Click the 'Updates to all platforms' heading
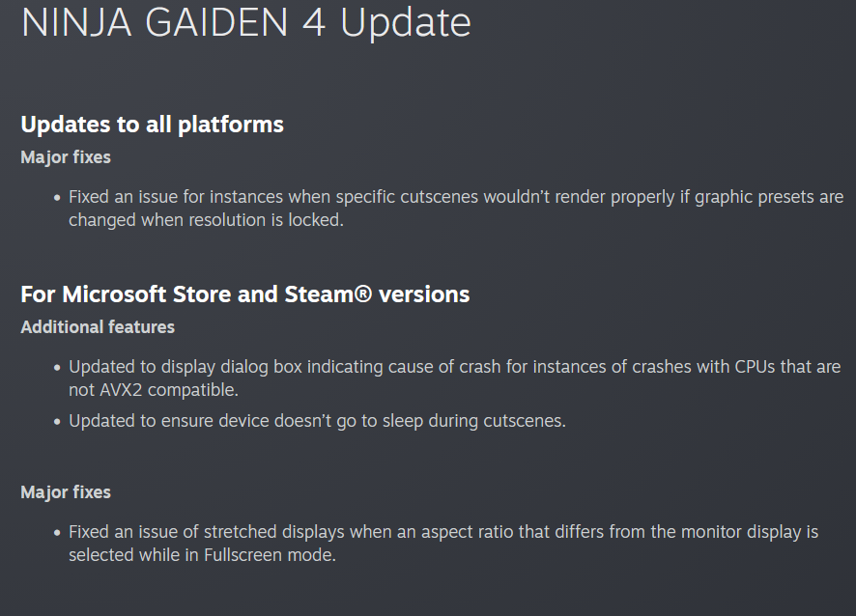The height and width of the screenshot is (616, 856). [x=152, y=125]
